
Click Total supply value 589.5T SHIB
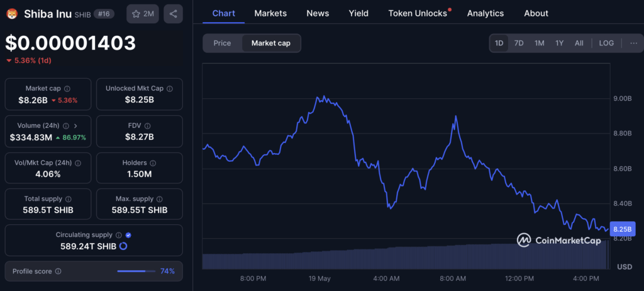click(x=48, y=210)
